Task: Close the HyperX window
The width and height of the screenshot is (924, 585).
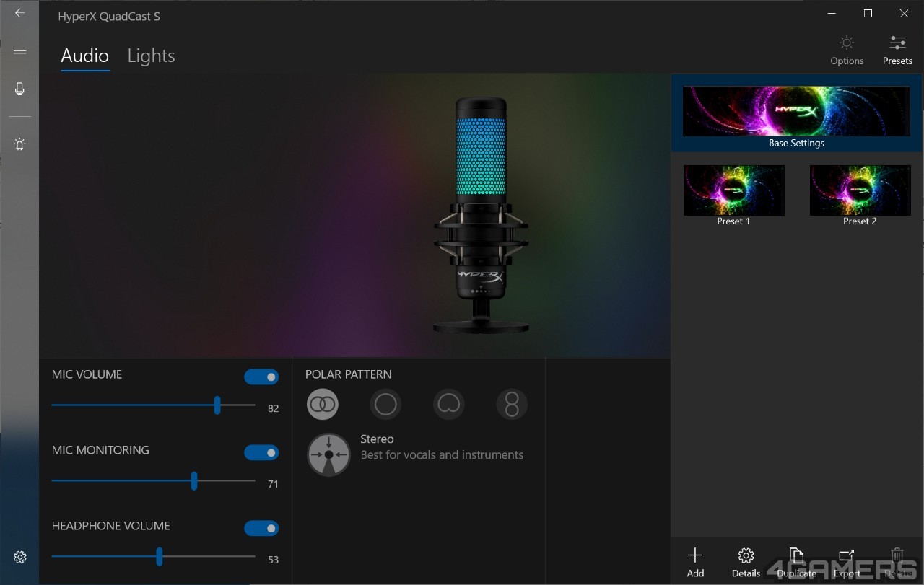Action: [x=904, y=13]
